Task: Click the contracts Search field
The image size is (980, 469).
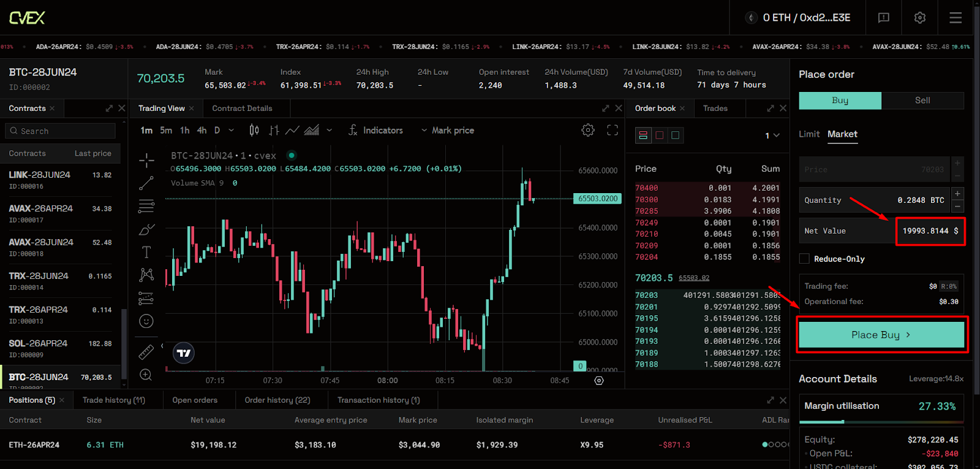Action: coord(61,131)
